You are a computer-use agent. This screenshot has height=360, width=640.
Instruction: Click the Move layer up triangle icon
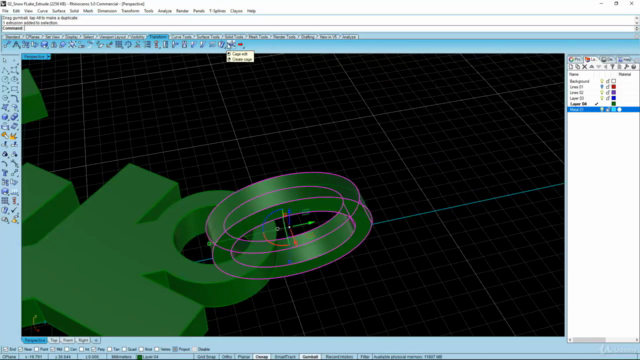[x=591, y=67]
